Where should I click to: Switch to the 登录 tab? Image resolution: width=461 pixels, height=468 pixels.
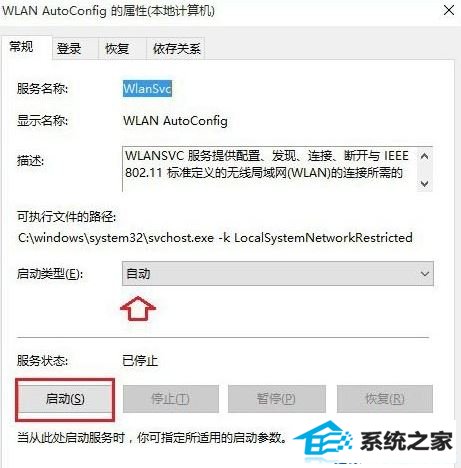point(69,49)
